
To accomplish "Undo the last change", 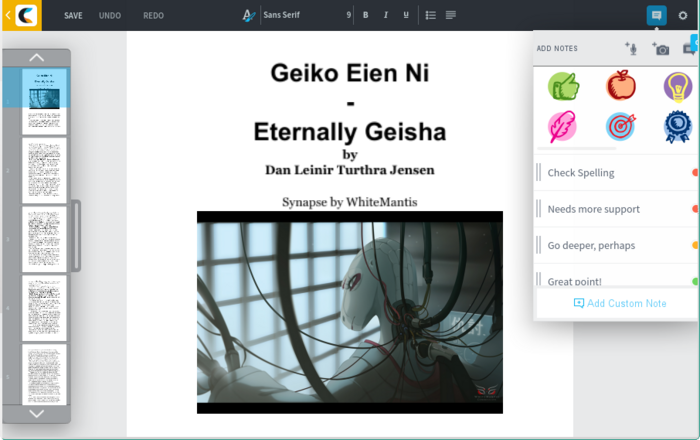I will (x=110, y=16).
